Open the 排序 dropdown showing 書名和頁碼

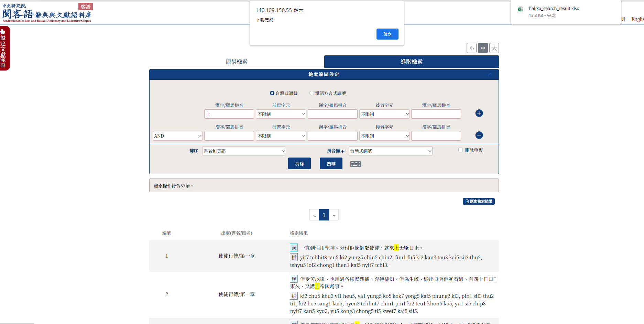pos(244,151)
